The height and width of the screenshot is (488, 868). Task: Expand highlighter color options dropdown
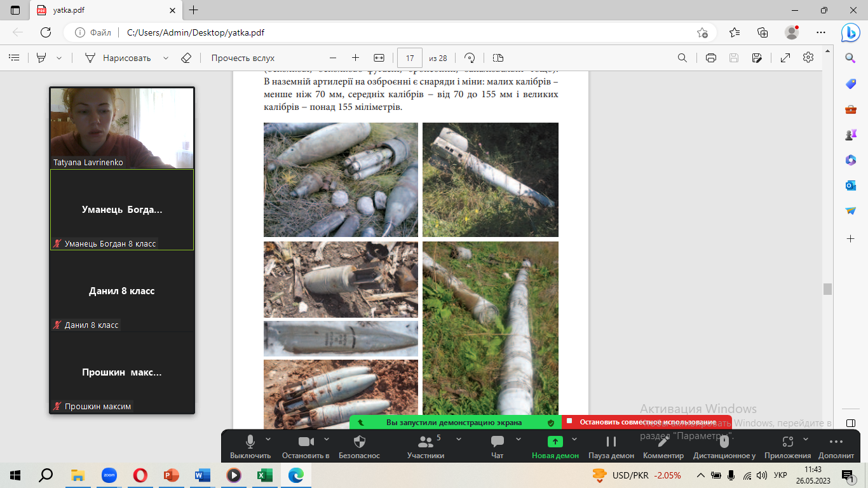pos(59,58)
